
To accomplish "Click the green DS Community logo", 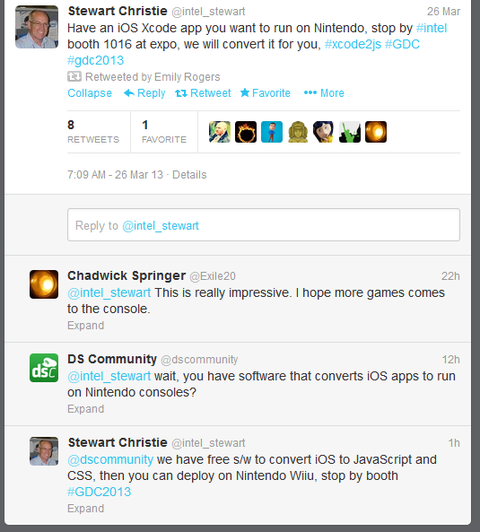I will 44,368.
